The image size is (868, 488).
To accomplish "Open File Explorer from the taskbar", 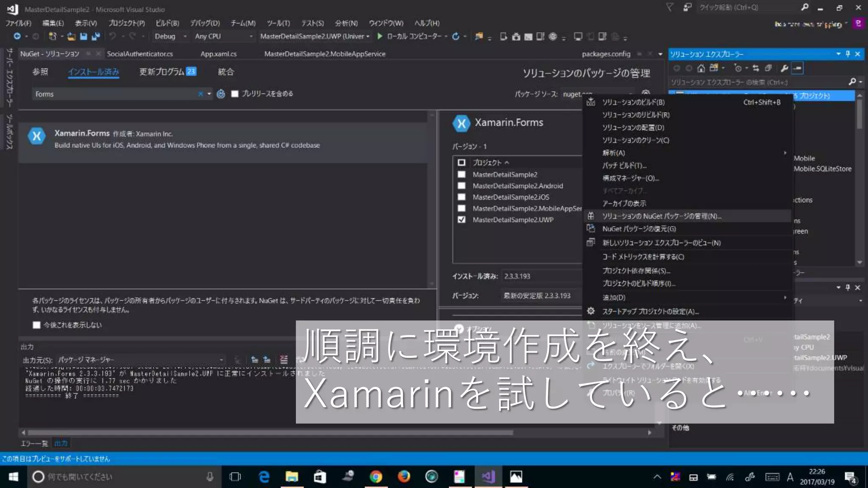I will coord(292,477).
